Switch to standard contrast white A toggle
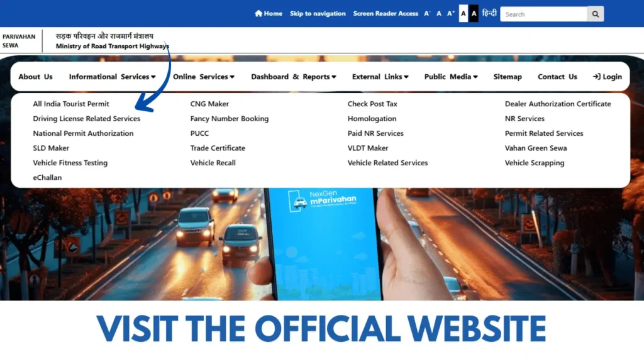This screenshot has width=644, height=362. (x=462, y=13)
